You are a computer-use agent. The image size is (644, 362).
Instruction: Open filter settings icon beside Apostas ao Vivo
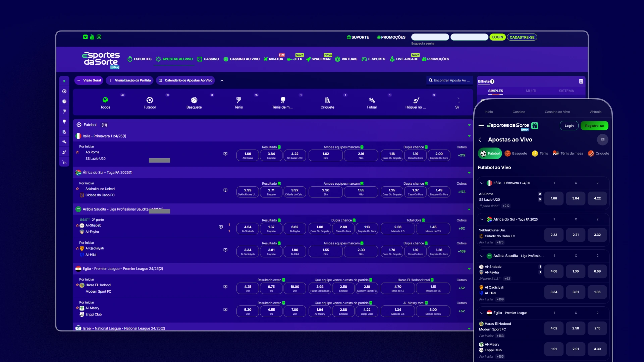coord(602,140)
